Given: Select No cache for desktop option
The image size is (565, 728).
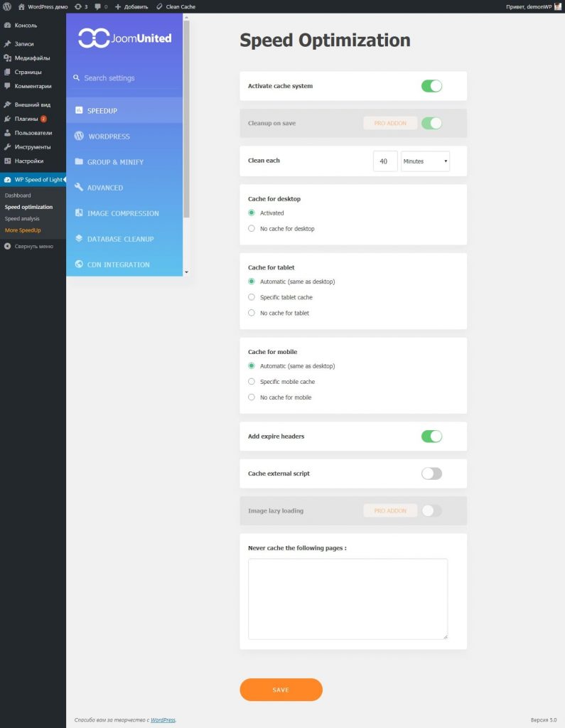Looking at the screenshot, I should coord(252,228).
